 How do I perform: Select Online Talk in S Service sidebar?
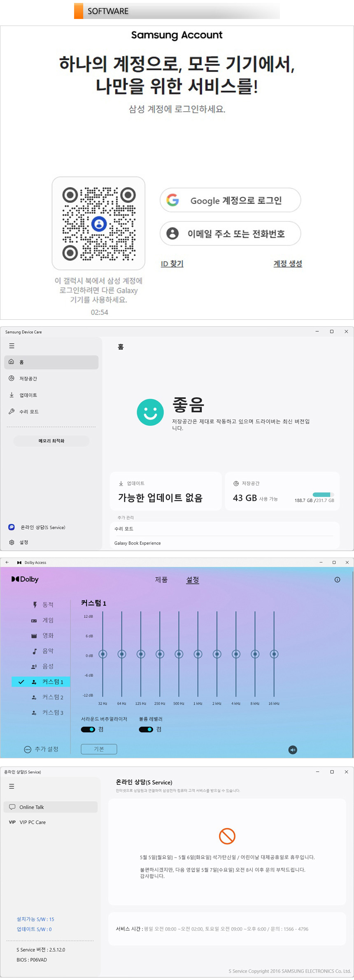coord(51,807)
